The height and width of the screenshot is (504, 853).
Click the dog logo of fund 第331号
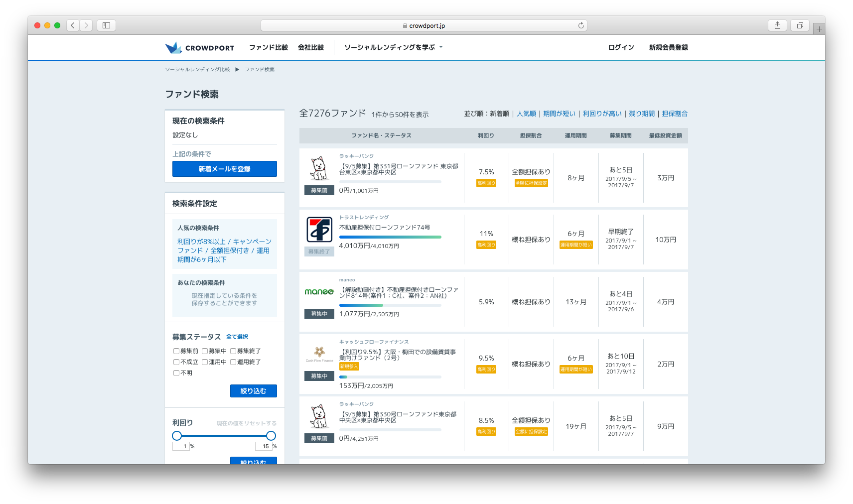point(319,169)
